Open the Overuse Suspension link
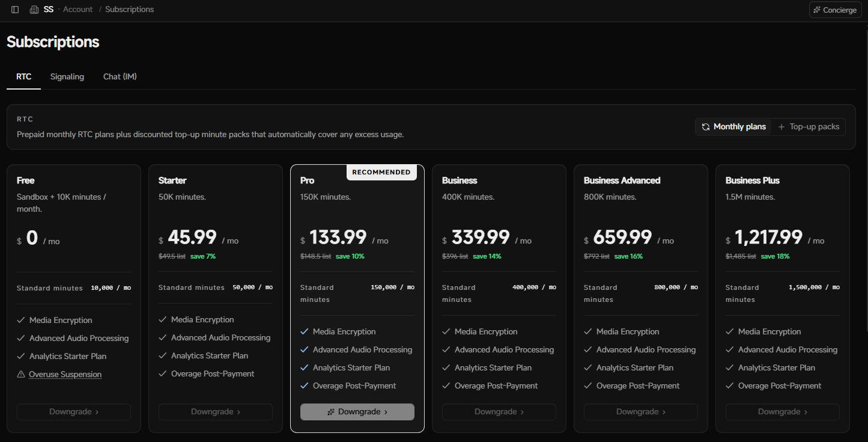Screen dimensions: 868x442 tap(65, 374)
